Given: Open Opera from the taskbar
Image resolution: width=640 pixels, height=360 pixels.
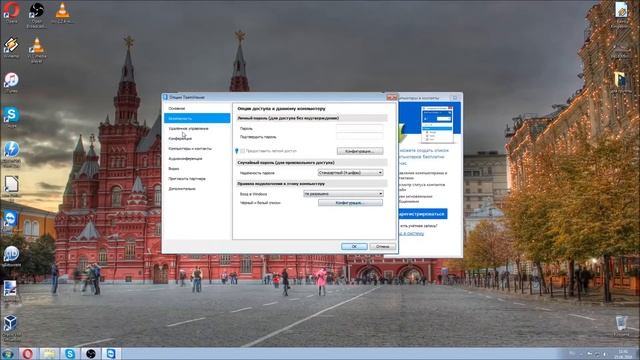Looking at the screenshot, I should point(27,353).
